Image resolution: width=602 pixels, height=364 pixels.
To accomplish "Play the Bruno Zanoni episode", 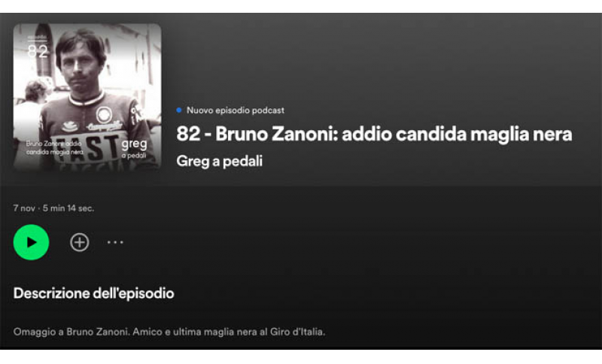I will pyautogui.click(x=31, y=242).
